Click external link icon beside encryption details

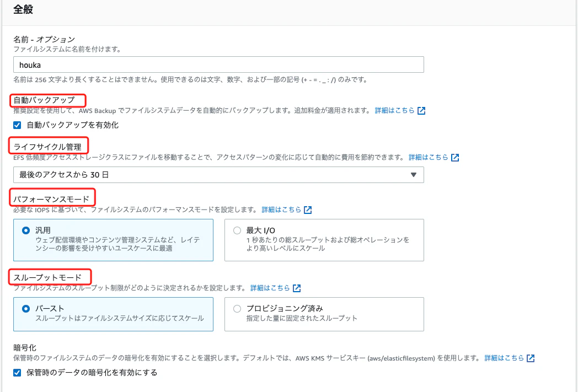point(531,358)
